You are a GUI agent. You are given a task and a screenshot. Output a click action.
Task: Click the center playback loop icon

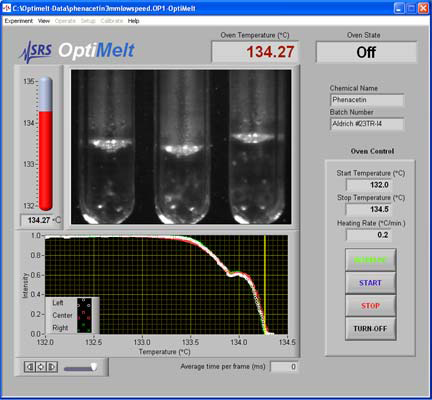coord(41,367)
